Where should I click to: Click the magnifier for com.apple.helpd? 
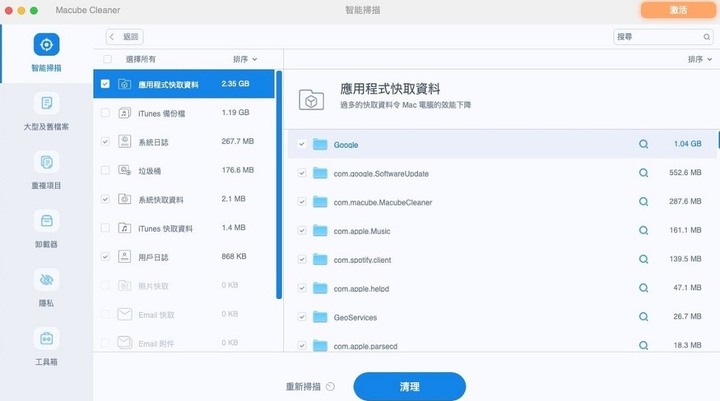643,288
